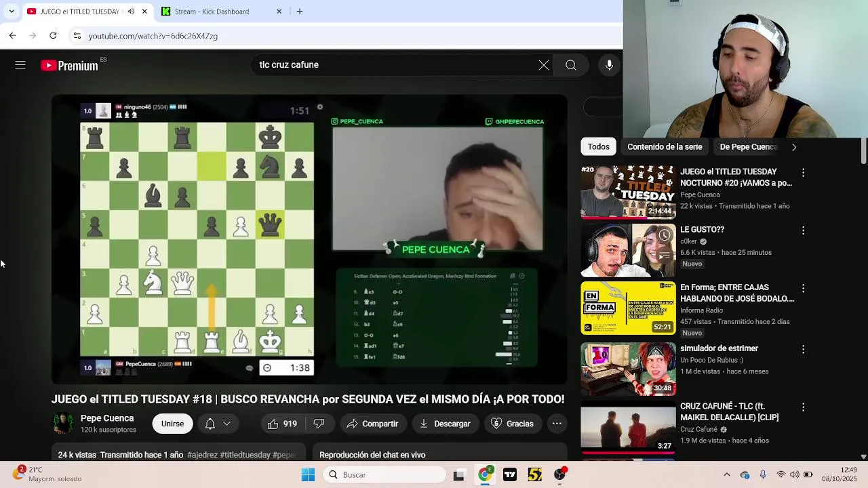Screen dimensions: 868x488
Task: Click the notification bell icon
Action: (x=210, y=424)
